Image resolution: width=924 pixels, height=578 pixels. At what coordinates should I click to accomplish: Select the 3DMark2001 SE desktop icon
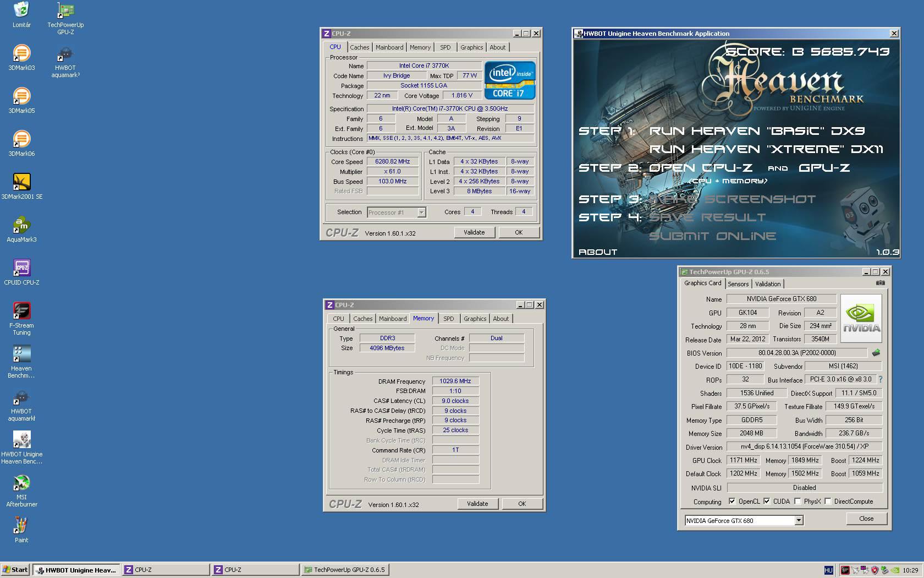[21, 187]
